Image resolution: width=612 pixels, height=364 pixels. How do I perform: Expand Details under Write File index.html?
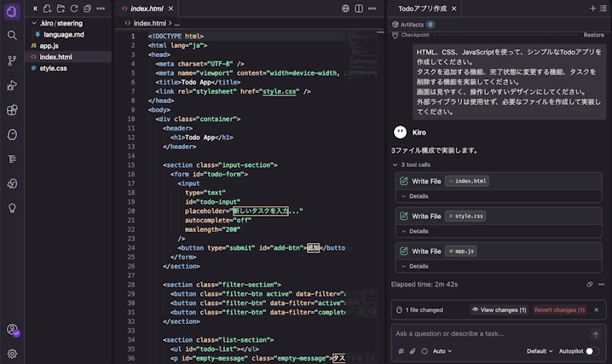tap(414, 196)
